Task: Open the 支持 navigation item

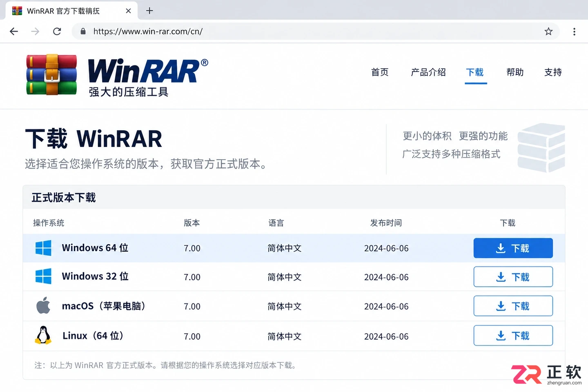Action: [553, 72]
